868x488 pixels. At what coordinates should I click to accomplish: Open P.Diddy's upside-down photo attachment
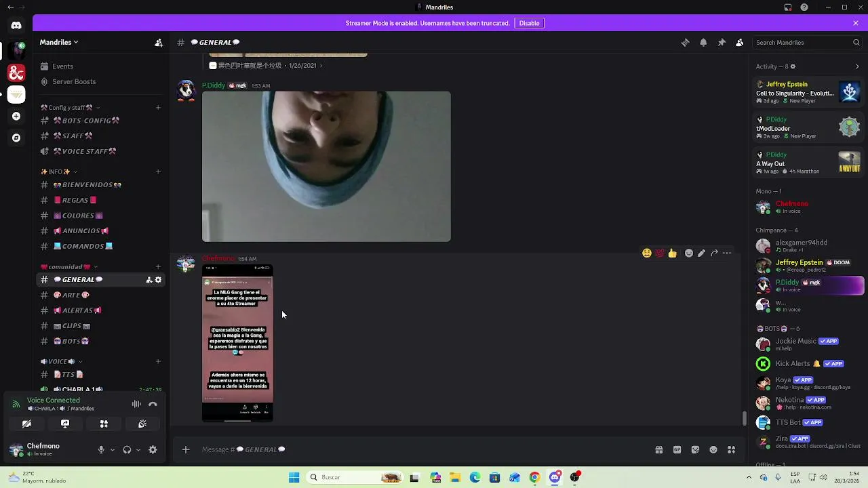pyautogui.click(x=326, y=167)
